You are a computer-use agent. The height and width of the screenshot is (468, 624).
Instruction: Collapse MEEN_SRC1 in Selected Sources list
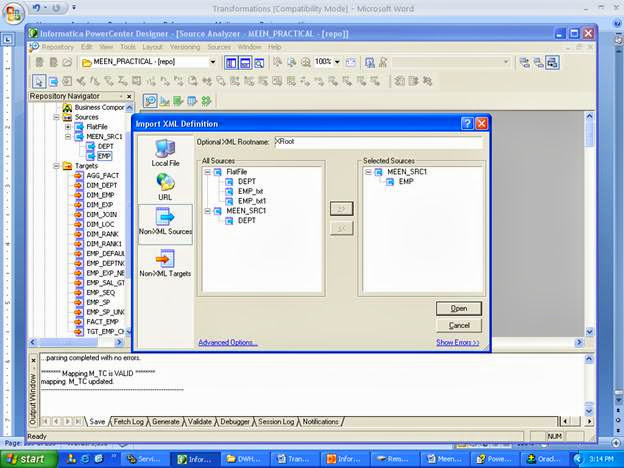click(x=369, y=172)
